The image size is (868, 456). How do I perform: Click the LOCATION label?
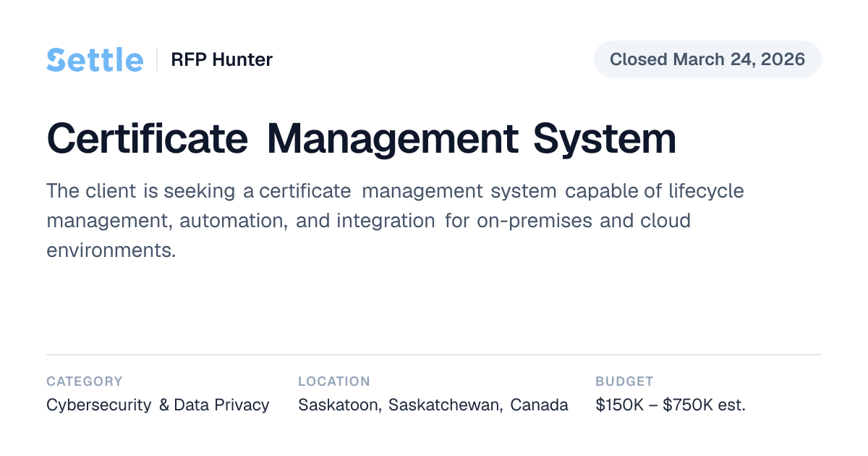[x=334, y=381]
